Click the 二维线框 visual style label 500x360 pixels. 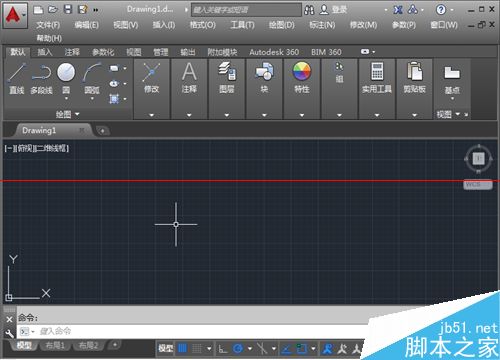[x=51, y=148]
